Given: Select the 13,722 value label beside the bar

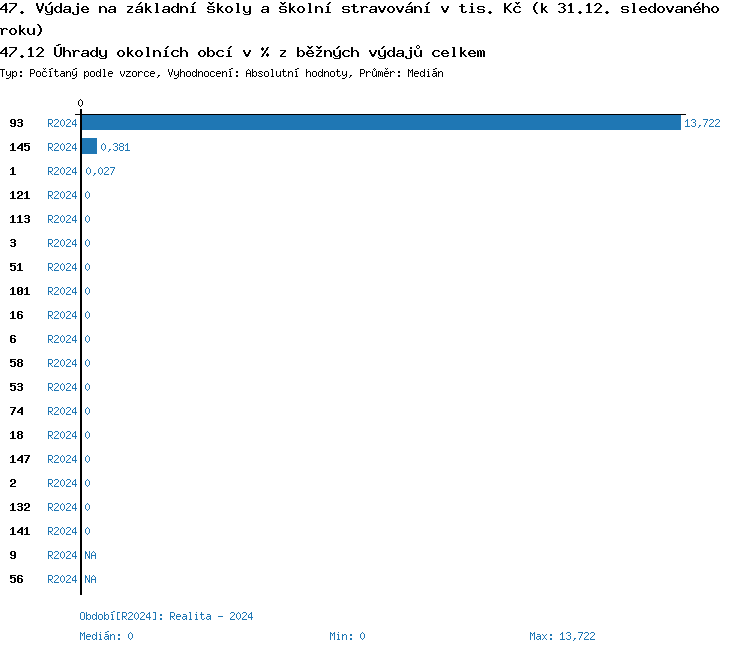Looking at the screenshot, I should (x=702, y=123).
